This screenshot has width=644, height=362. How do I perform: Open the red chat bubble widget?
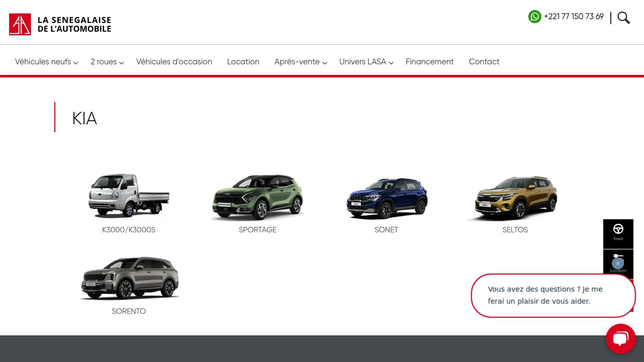tap(621, 339)
